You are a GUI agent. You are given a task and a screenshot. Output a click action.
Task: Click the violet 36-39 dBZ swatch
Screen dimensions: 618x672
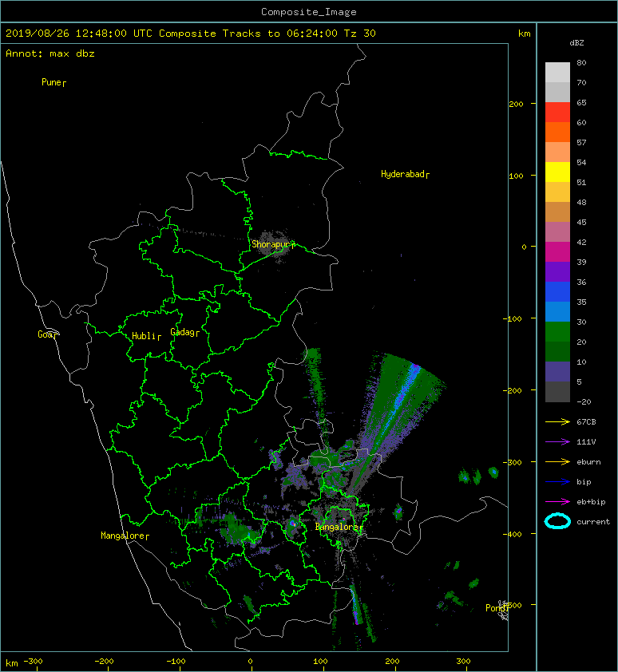click(x=557, y=271)
